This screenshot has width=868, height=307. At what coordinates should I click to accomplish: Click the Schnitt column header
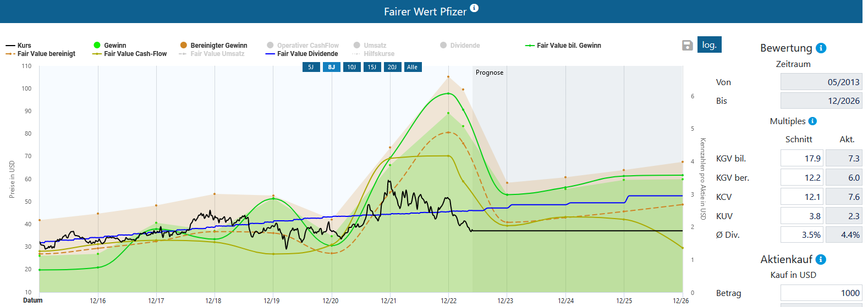point(799,139)
